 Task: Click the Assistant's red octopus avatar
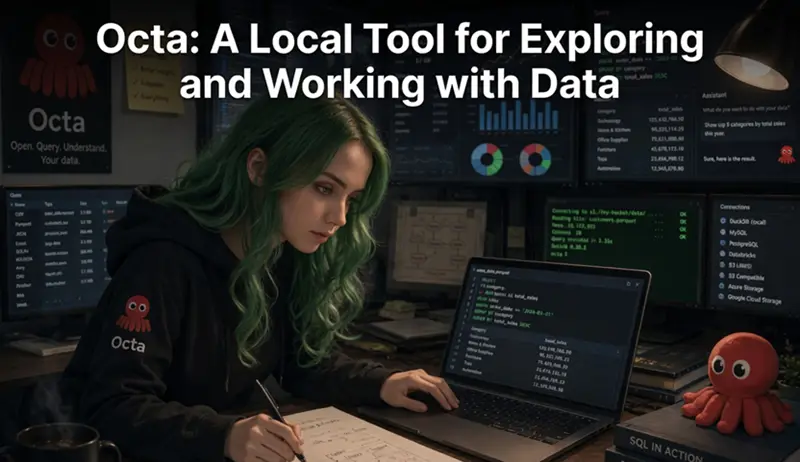(x=786, y=155)
